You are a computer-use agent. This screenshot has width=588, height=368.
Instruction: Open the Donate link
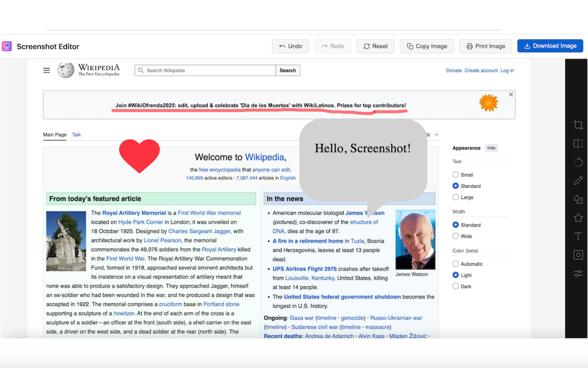click(x=454, y=70)
